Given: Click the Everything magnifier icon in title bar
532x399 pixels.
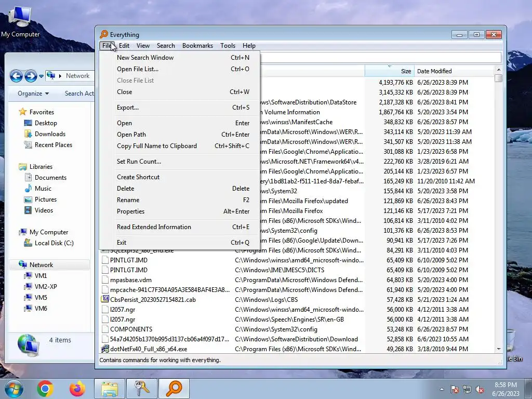Looking at the screenshot, I should pos(104,34).
